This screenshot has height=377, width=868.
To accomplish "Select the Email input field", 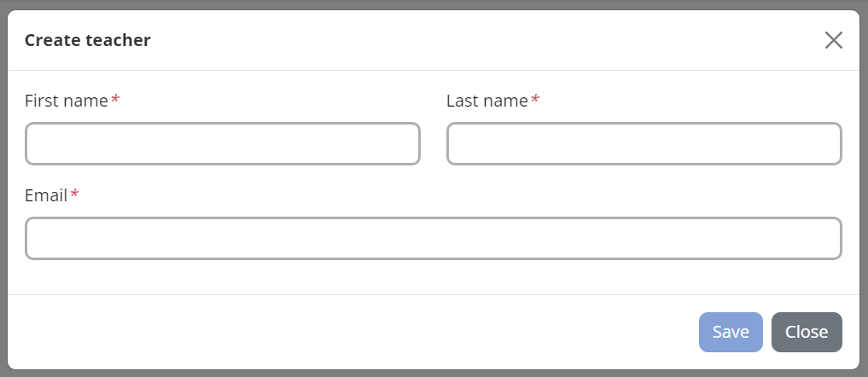I will [434, 238].
